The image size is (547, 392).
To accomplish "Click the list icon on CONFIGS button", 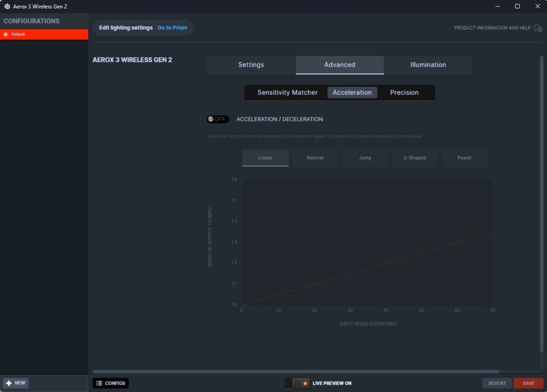I will 99,383.
